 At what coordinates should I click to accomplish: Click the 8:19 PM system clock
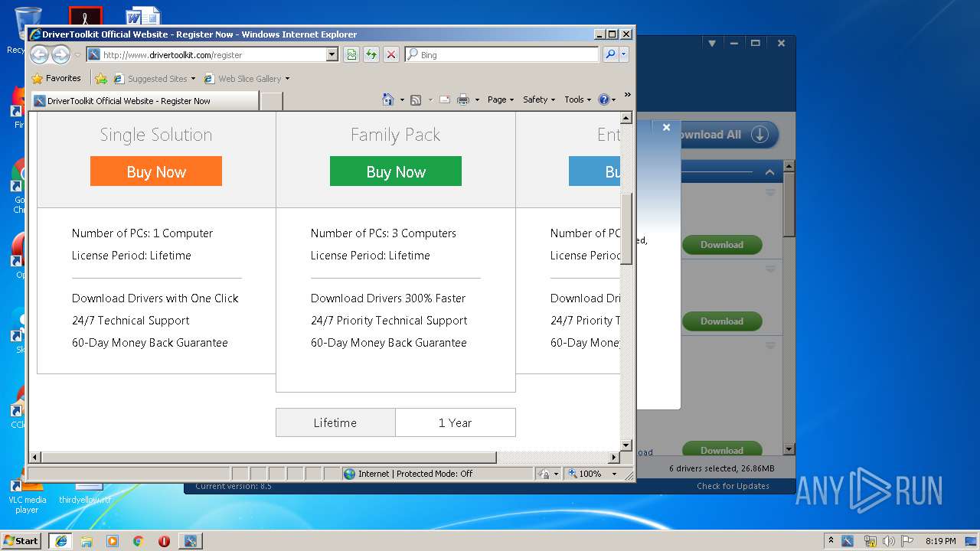[x=940, y=541]
